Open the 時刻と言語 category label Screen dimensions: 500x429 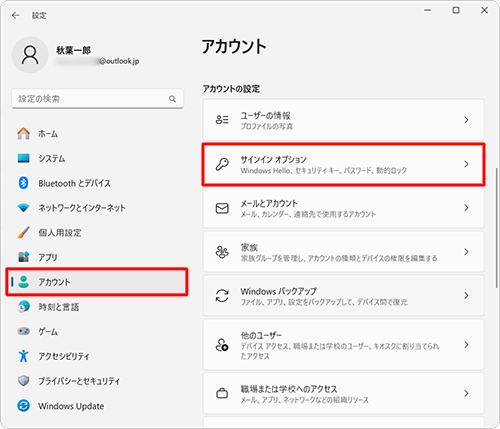59,307
